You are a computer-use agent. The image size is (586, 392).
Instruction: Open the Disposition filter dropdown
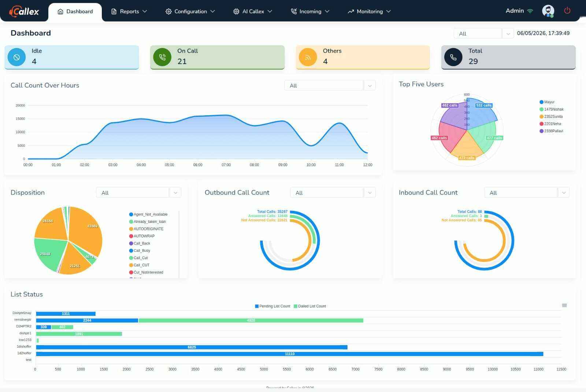coord(138,193)
